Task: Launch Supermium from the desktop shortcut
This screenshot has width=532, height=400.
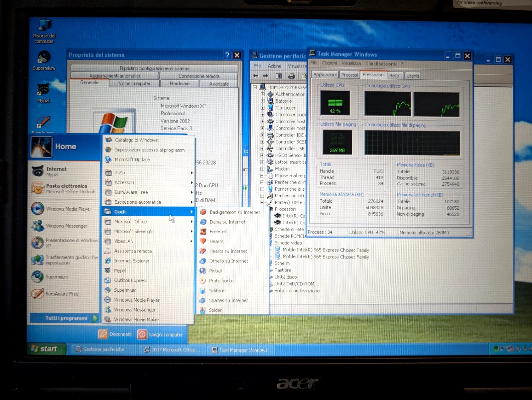Action: pos(44,60)
